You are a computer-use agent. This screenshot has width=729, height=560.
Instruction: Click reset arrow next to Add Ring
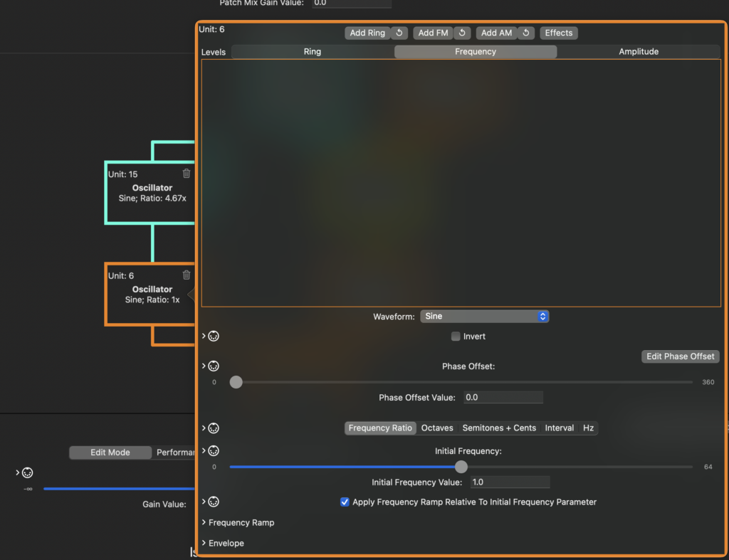tap(399, 33)
